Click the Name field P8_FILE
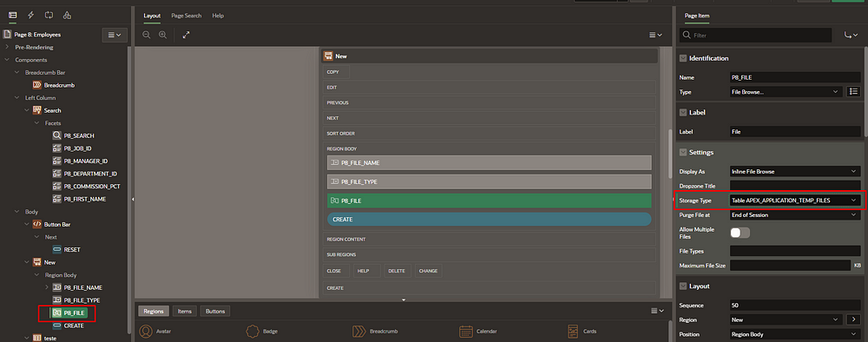The image size is (868, 342). coord(795,77)
